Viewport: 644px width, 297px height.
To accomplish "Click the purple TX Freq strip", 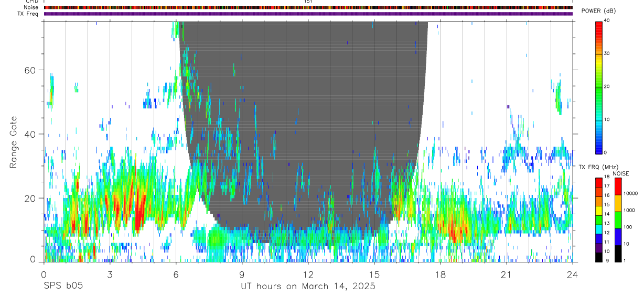I will point(308,14).
